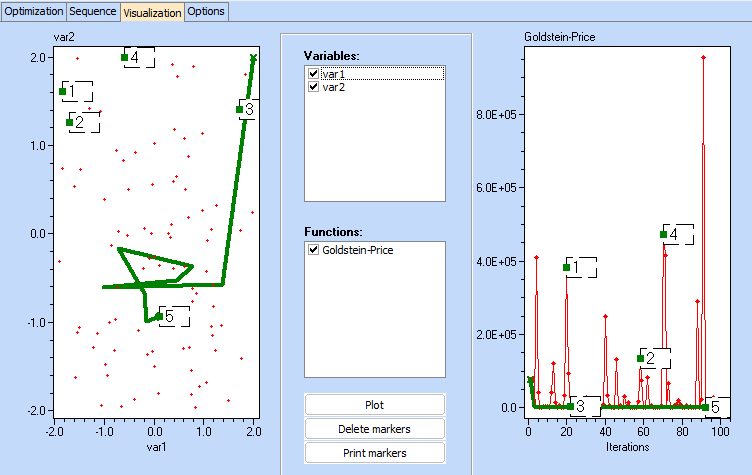This screenshot has width=752, height=475.
Task: Click marker 2 in the left scatter plot
Action: click(x=70, y=123)
